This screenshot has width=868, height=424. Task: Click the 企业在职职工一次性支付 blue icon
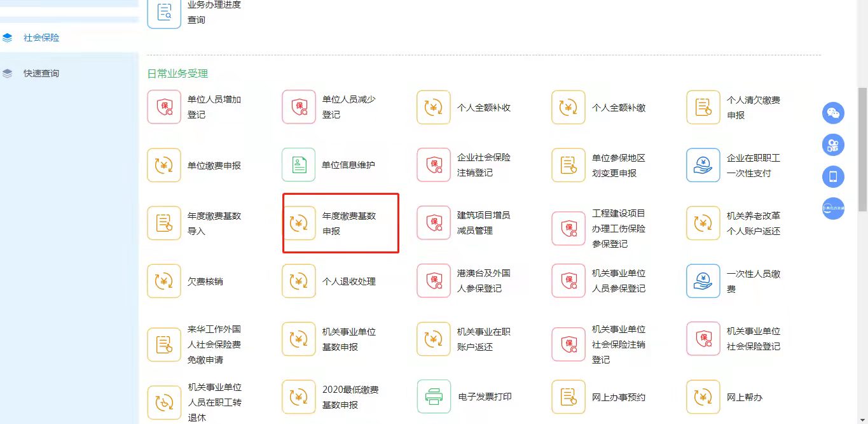click(x=703, y=165)
